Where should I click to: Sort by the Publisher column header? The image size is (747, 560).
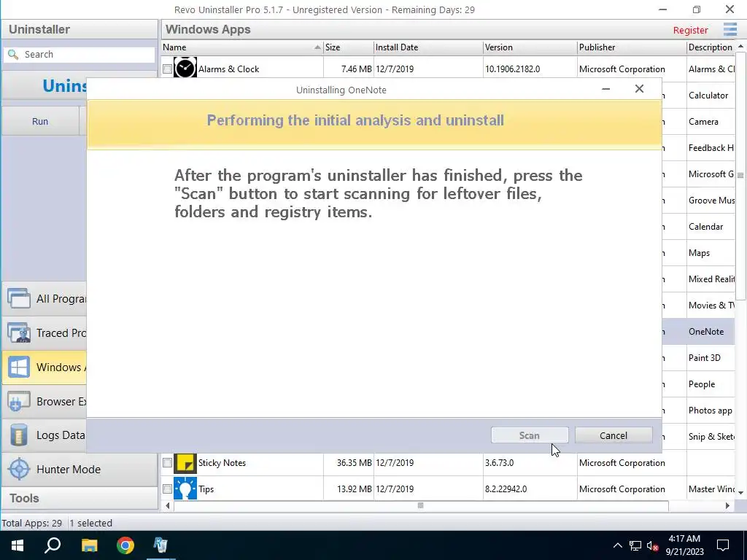632,47
